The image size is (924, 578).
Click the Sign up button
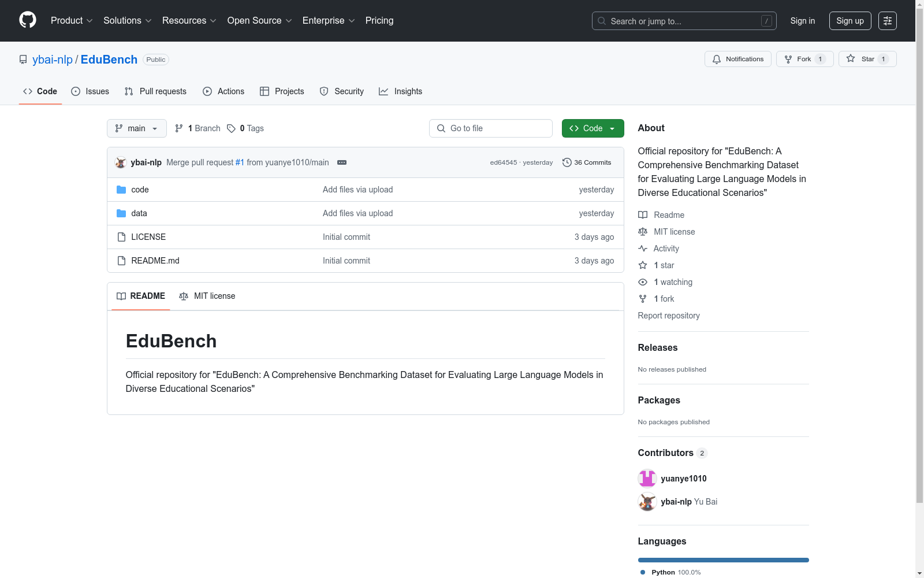click(x=850, y=21)
